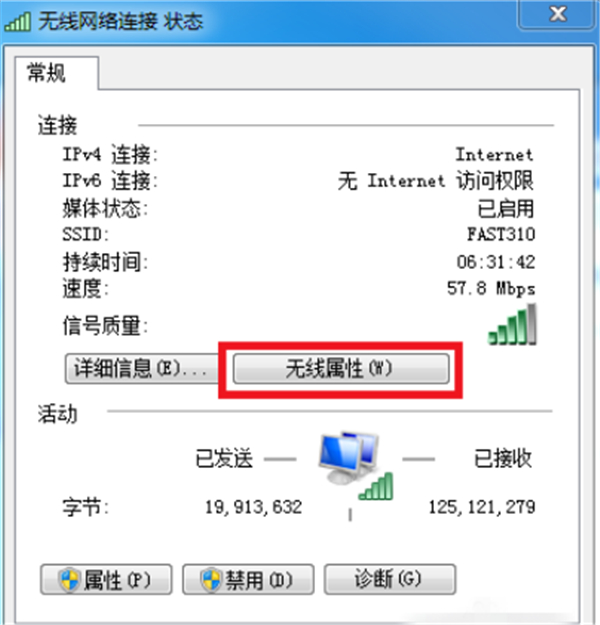Select the 常规 tab

(47, 73)
